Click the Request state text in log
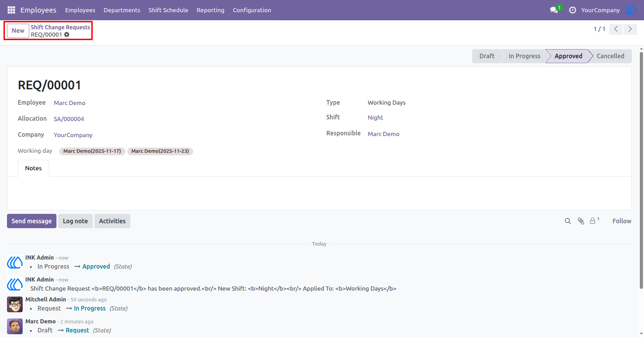Viewport: 644px width, 337px height. coord(77,330)
